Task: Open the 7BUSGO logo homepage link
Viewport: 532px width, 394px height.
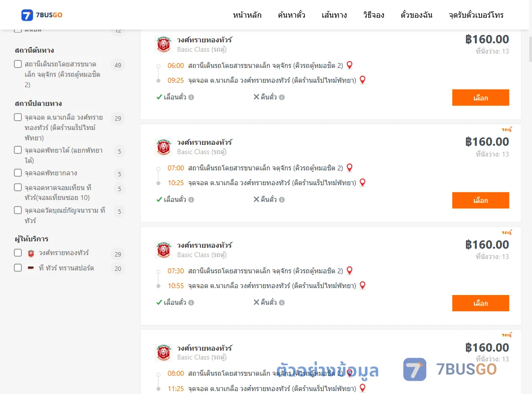Action: [x=42, y=15]
